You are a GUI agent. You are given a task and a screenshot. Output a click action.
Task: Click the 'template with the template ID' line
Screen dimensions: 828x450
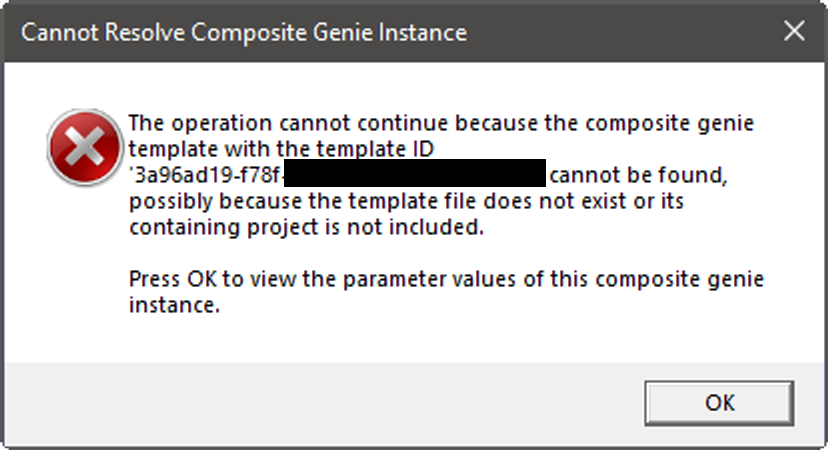(281, 149)
